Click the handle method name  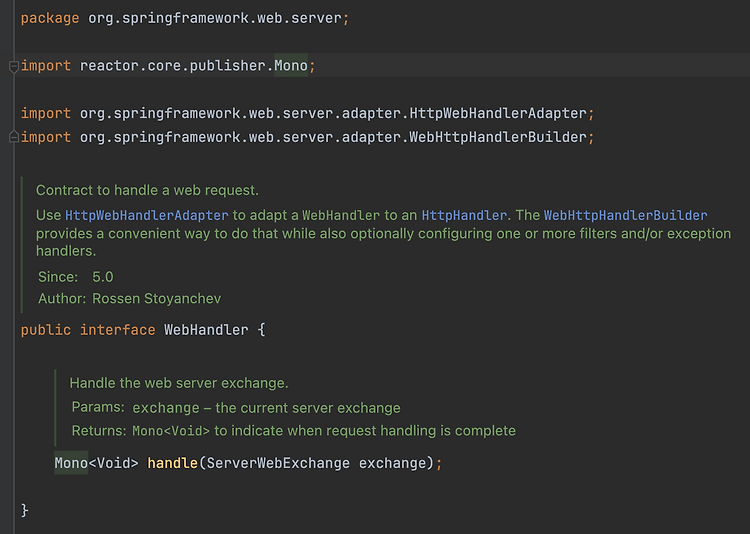[x=172, y=463]
